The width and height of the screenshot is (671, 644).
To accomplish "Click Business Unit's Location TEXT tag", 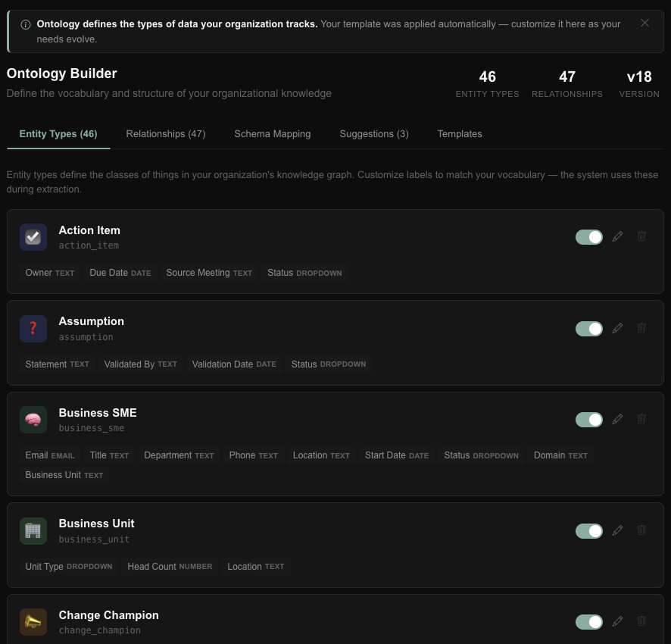I will click(255, 567).
